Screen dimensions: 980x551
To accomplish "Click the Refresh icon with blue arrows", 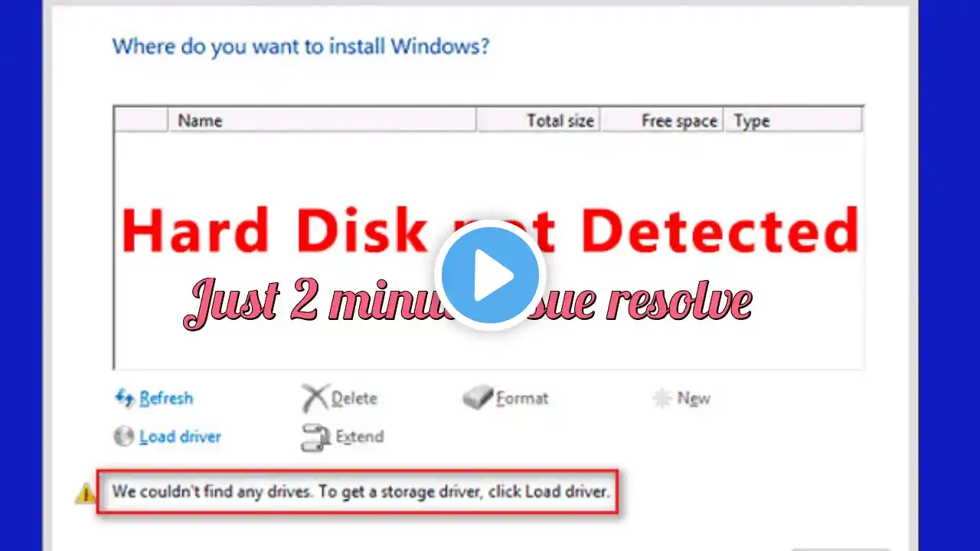I will pos(124,398).
